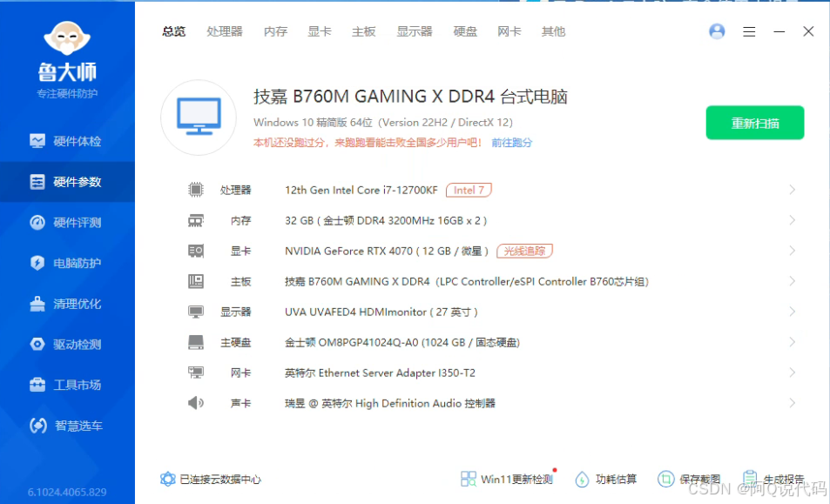
Task: Click the 工具市场 toolbox icon
Action: tap(37, 385)
